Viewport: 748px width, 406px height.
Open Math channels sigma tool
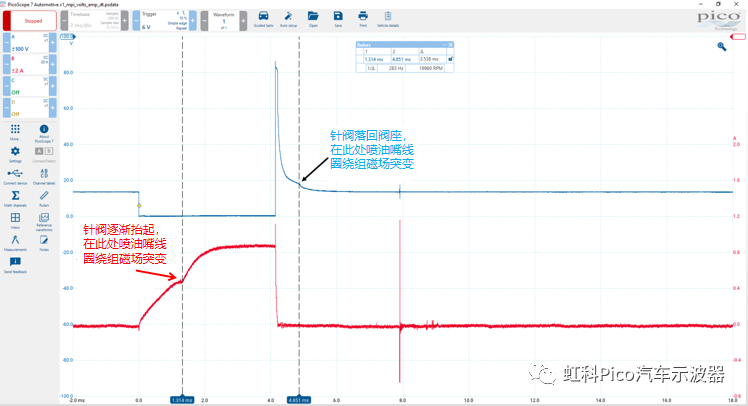pos(15,198)
